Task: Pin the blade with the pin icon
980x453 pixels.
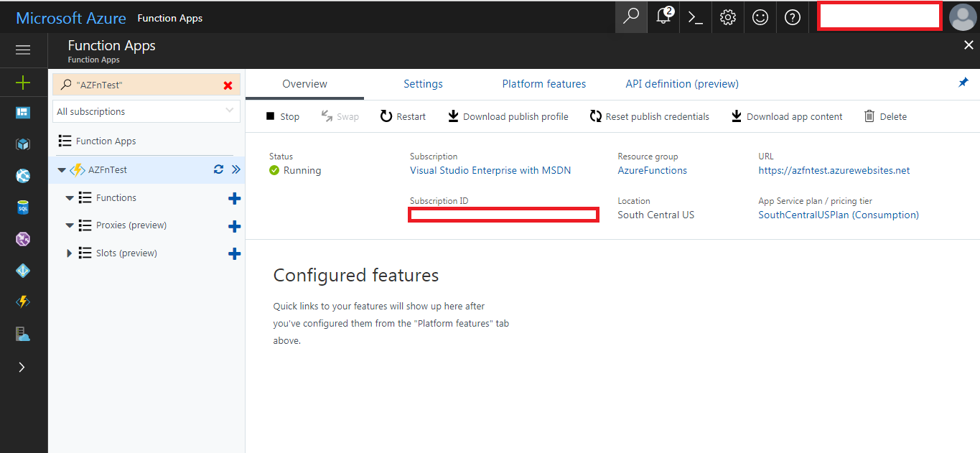Action: click(963, 83)
